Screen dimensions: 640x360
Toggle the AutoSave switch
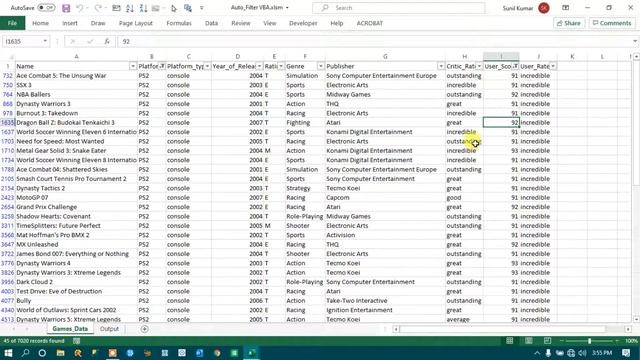46,8
